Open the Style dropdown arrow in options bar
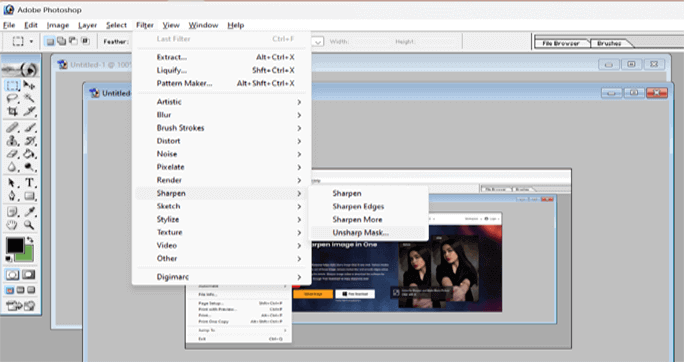 (318, 42)
